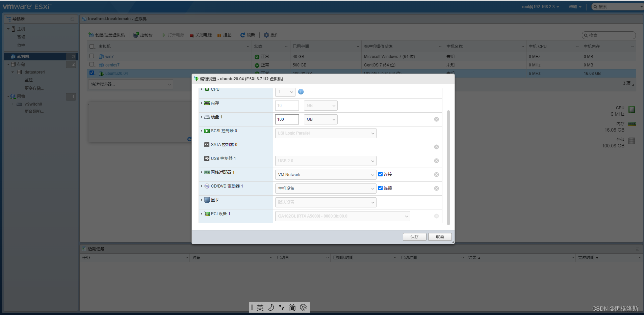Image resolution: width=644 pixels, height=315 pixels.
Task: Open the root@192.168.2.3 user menu
Action: [x=540, y=7]
